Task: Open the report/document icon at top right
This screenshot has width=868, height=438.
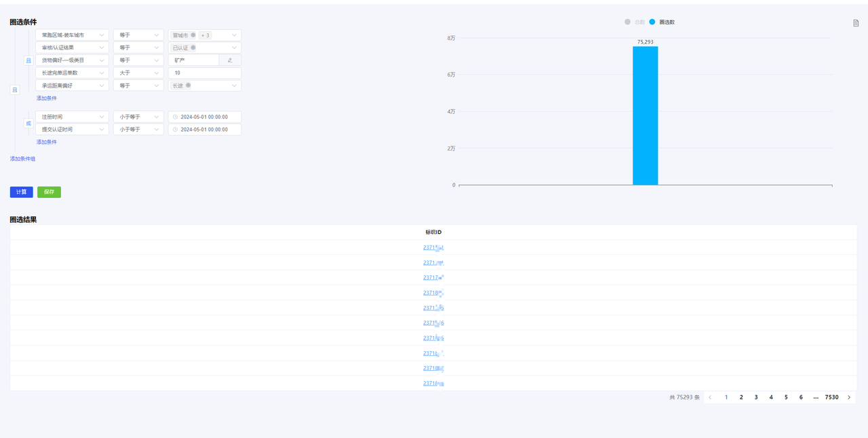Action: click(x=856, y=22)
